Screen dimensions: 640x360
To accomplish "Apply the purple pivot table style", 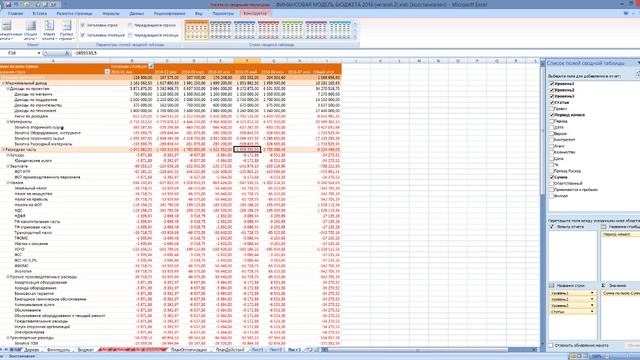I will pos(316,30).
